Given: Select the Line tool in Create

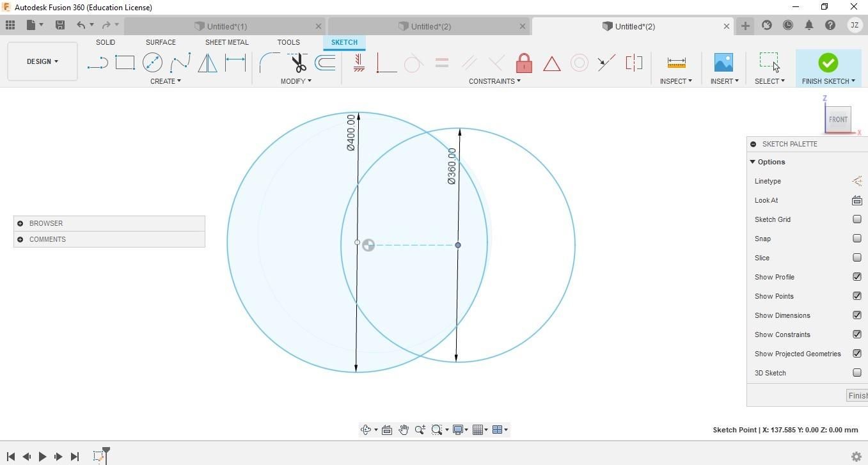Looking at the screenshot, I should click(x=97, y=63).
